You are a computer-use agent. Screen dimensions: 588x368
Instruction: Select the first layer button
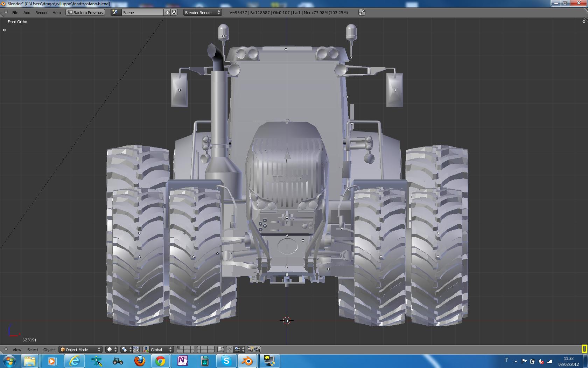click(x=178, y=348)
